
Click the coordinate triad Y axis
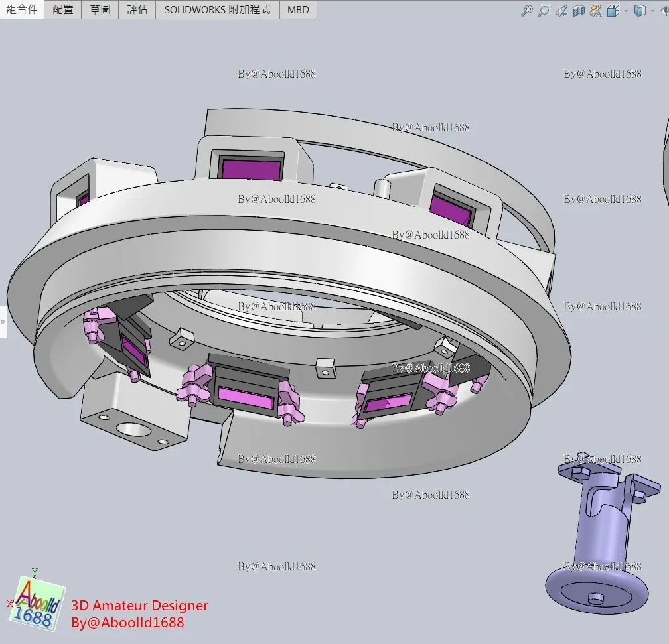pos(35,572)
